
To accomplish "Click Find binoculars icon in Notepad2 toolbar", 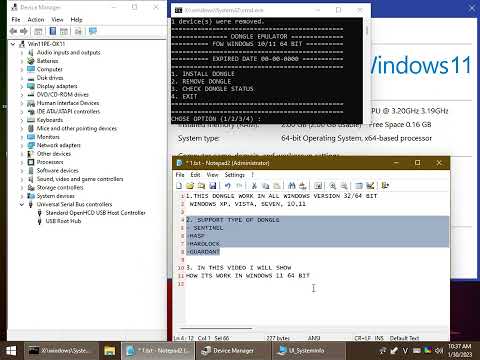I will pyautogui.click(x=292, y=186).
